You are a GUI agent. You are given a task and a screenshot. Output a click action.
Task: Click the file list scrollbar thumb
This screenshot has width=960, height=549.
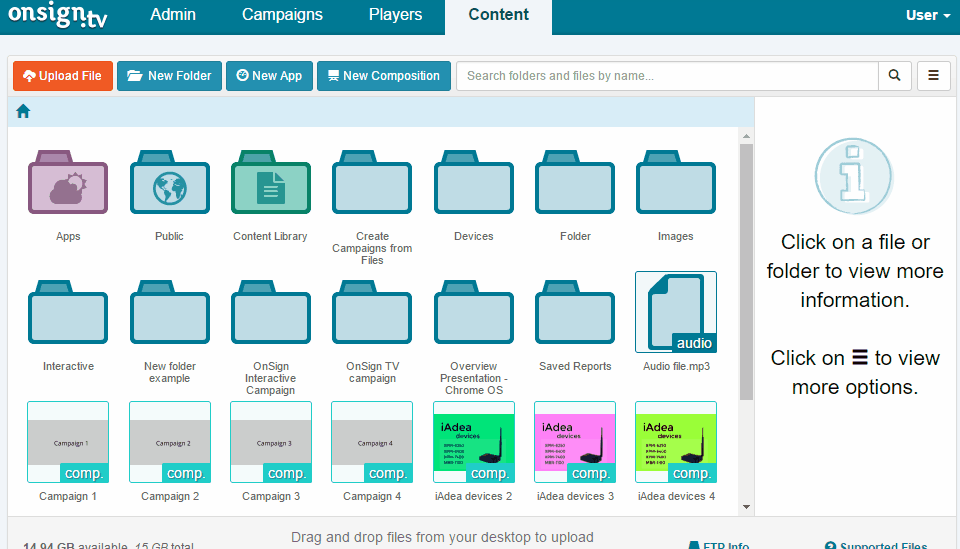point(746,272)
